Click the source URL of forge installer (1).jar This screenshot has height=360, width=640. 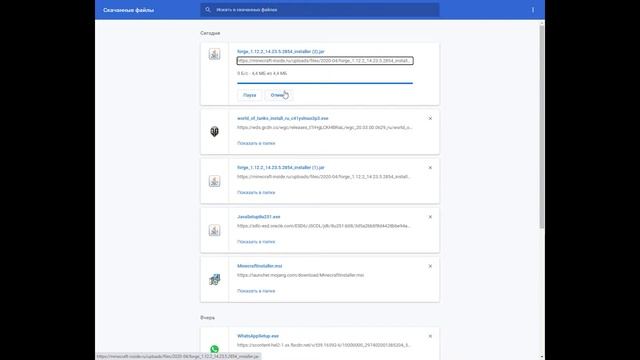[x=324, y=177]
